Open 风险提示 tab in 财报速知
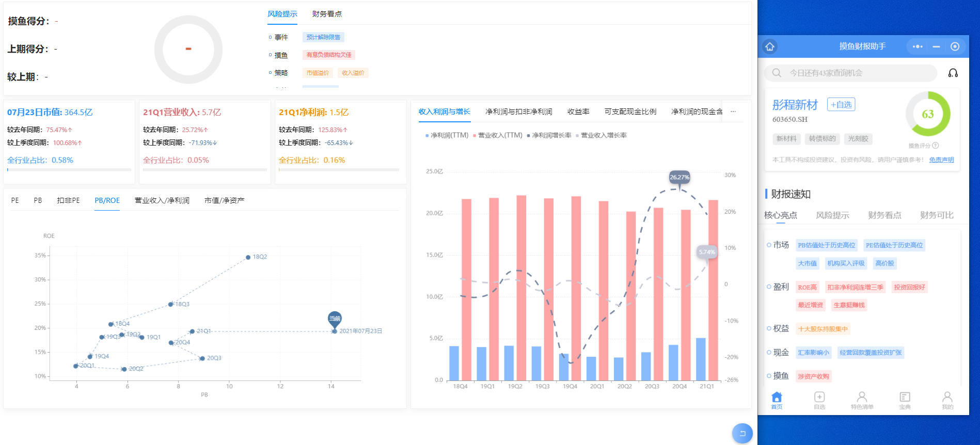The height and width of the screenshot is (445, 980). pos(832,215)
